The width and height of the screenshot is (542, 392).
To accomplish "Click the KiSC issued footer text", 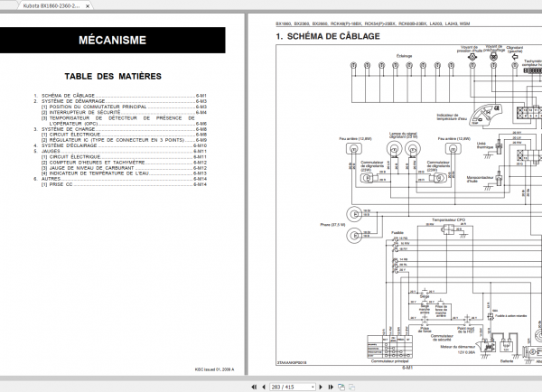I will (x=214, y=369).
